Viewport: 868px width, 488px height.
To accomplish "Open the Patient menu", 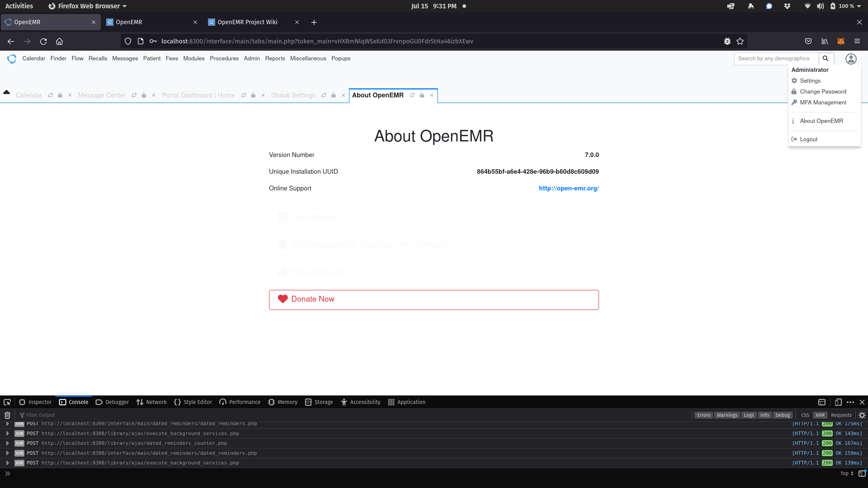I will point(152,58).
